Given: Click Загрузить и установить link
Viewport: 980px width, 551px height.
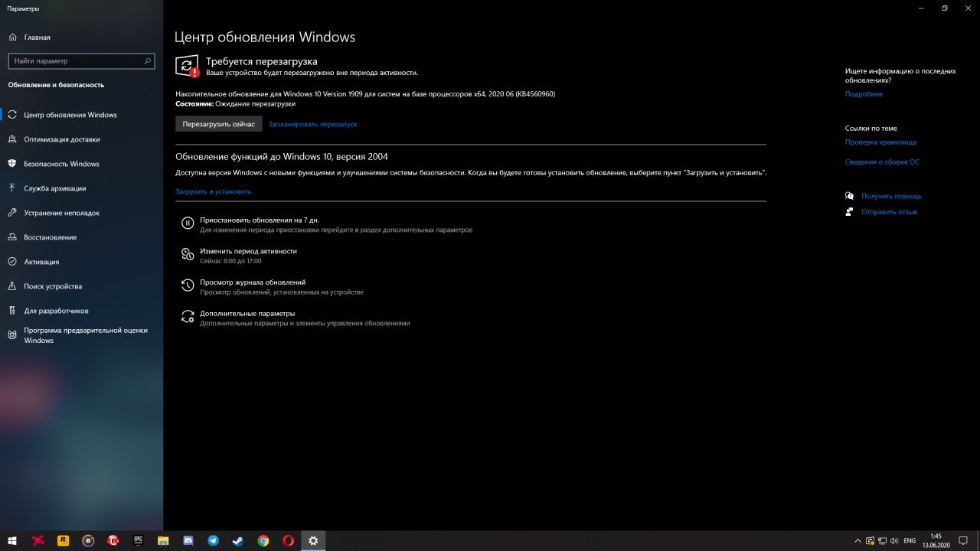Looking at the screenshot, I should pos(213,191).
